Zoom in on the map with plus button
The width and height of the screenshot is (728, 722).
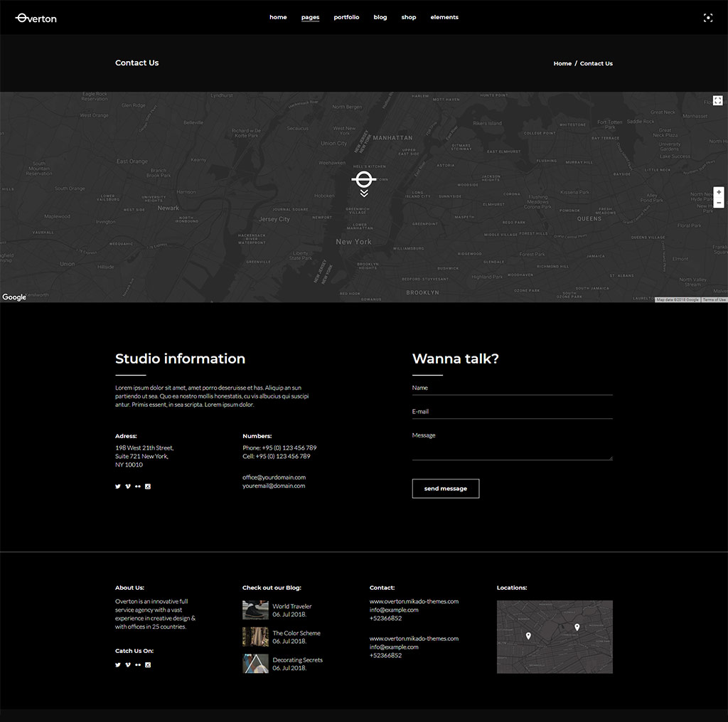tap(719, 192)
